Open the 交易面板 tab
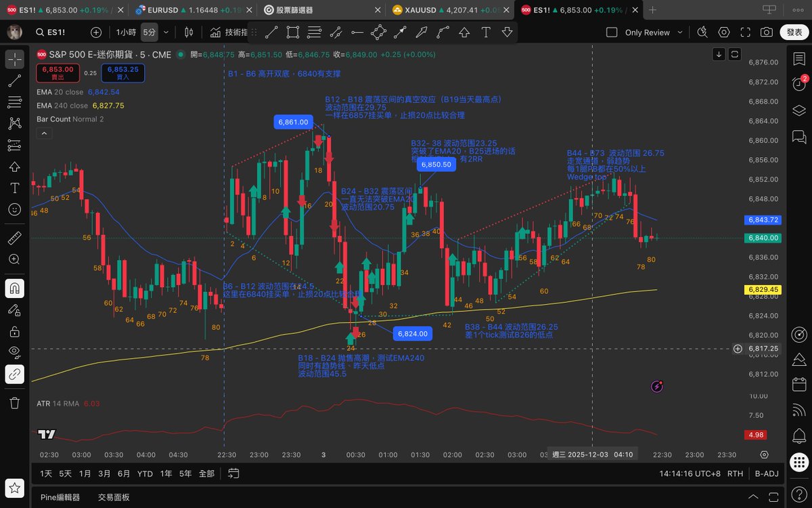 (114, 497)
